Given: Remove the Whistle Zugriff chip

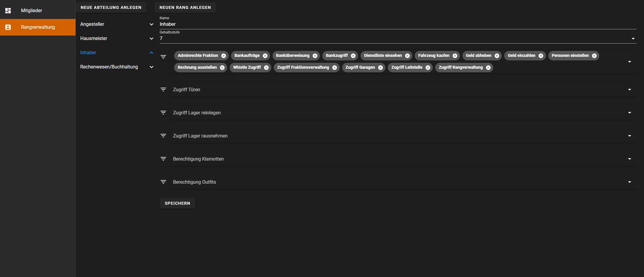Looking at the screenshot, I should point(266,68).
